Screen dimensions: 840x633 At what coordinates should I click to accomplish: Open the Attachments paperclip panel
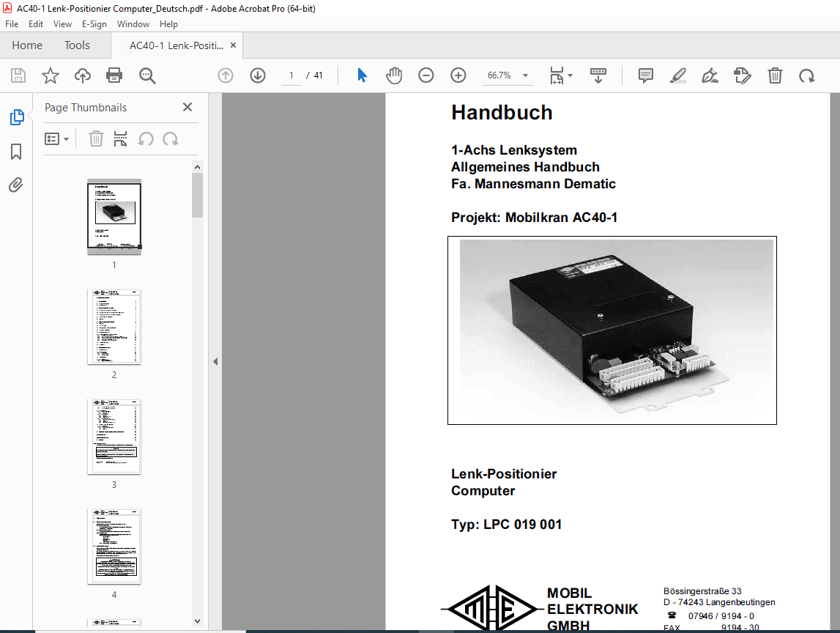(x=16, y=185)
